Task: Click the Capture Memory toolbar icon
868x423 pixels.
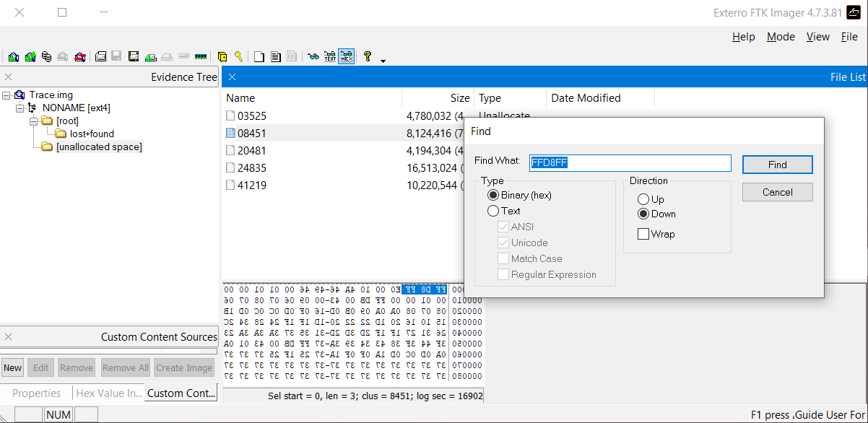Action: tap(201, 56)
